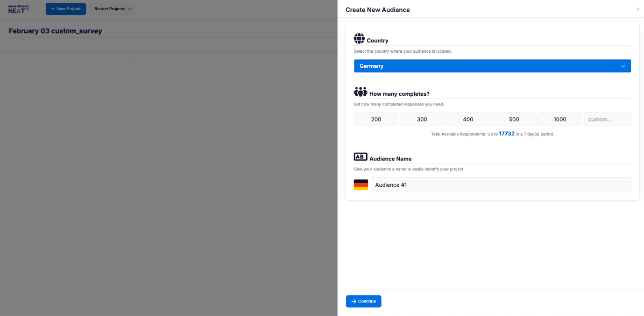Click the AB icon next to Audience Name

[x=360, y=156]
